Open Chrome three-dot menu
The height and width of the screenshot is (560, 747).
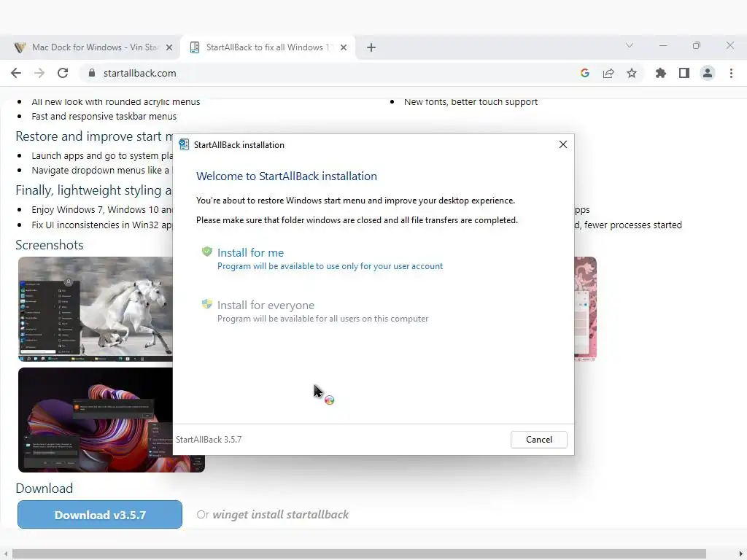[x=731, y=73]
